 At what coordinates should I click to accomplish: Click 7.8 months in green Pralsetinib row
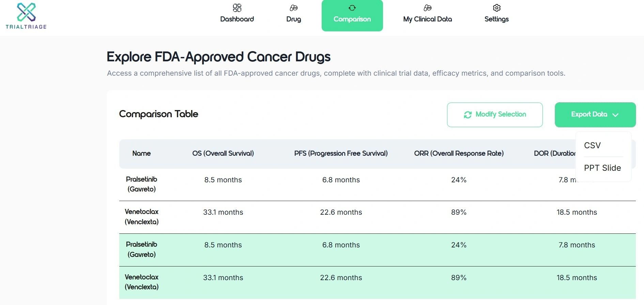point(577,245)
